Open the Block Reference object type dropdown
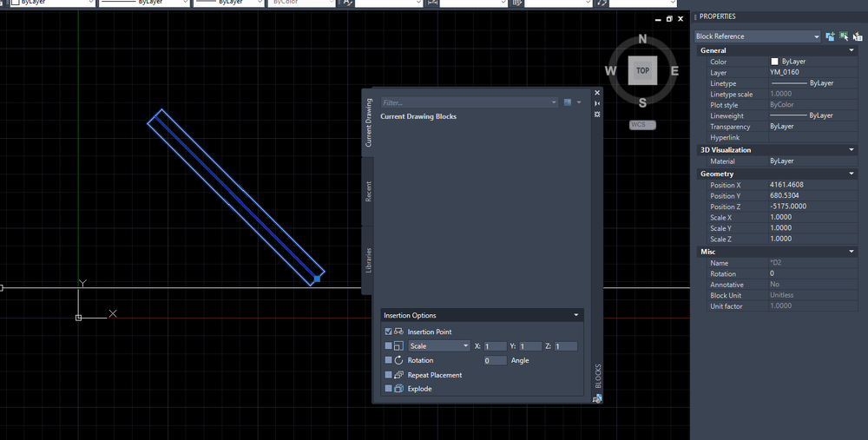Viewport: 868px width, 440px height. (x=757, y=36)
